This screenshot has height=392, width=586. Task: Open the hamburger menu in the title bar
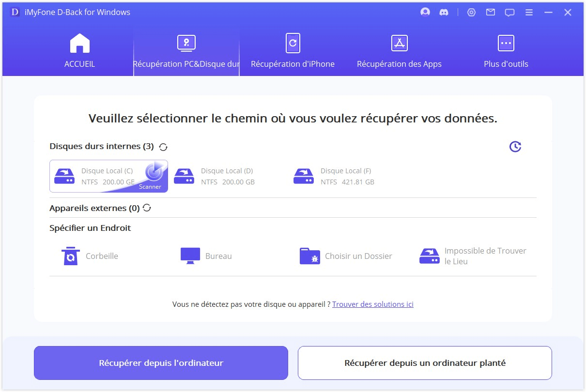529,12
